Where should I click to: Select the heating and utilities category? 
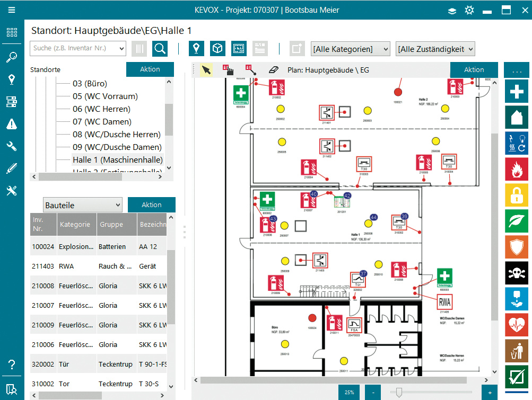tap(517, 143)
